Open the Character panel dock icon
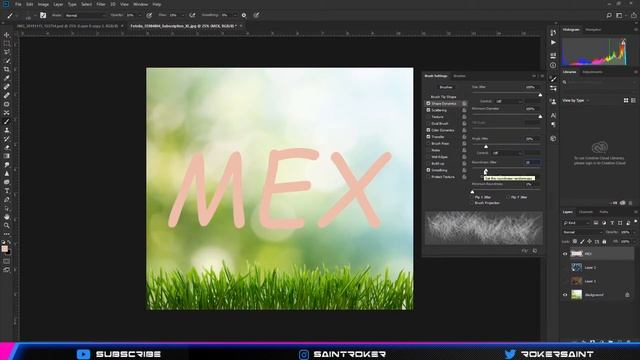This screenshot has height=360, width=640. (553, 116)
